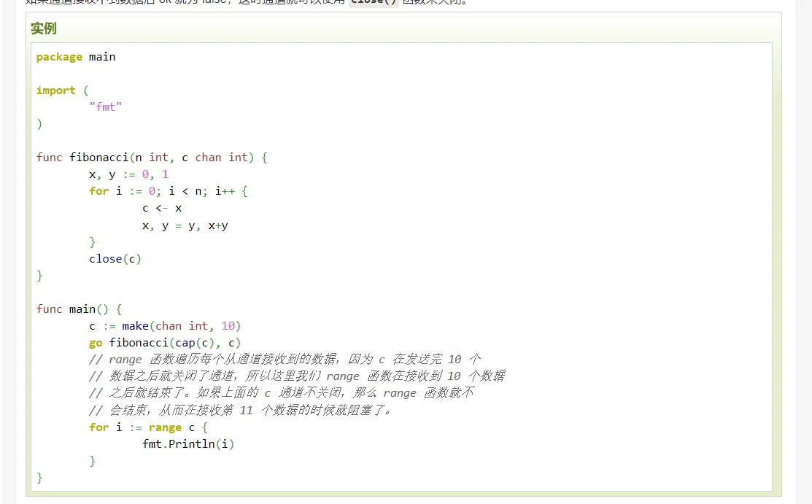Click the fibonacci function name in its definition
This screenshot has width=812, height=504.
tap(98, 158)
